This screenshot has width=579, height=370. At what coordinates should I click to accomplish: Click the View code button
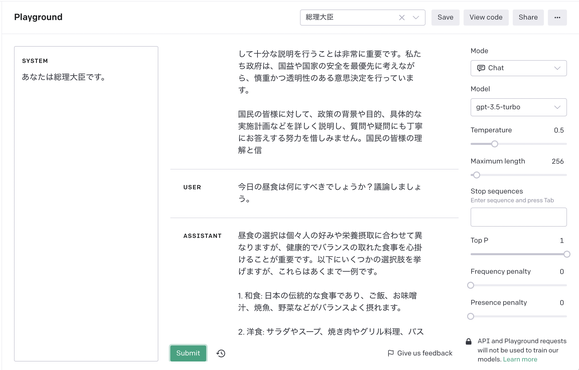[486, 17]
